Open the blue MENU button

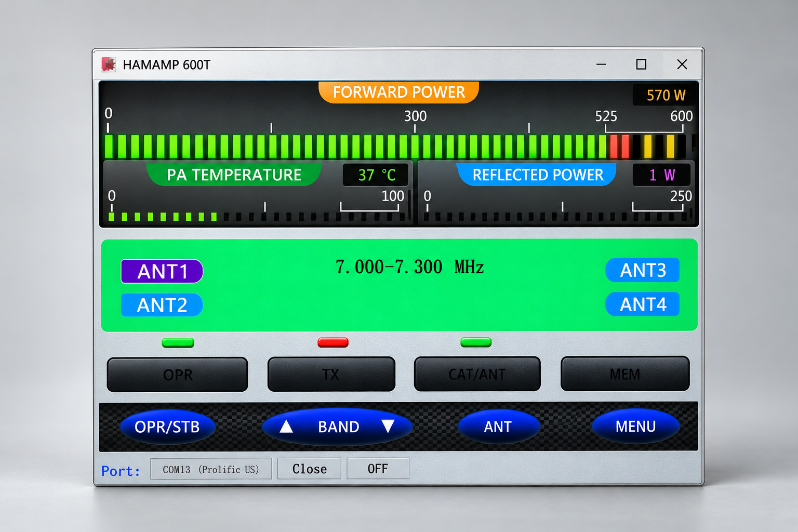636,426
